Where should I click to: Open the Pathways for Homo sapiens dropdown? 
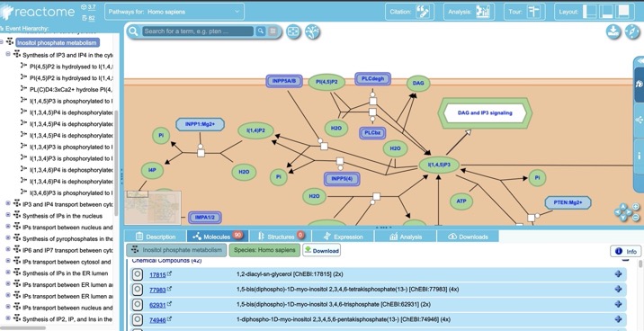click(174, 12)
